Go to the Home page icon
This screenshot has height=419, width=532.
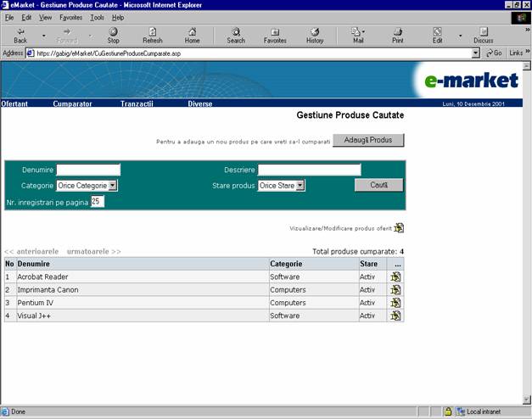click(x=192, y=31)
